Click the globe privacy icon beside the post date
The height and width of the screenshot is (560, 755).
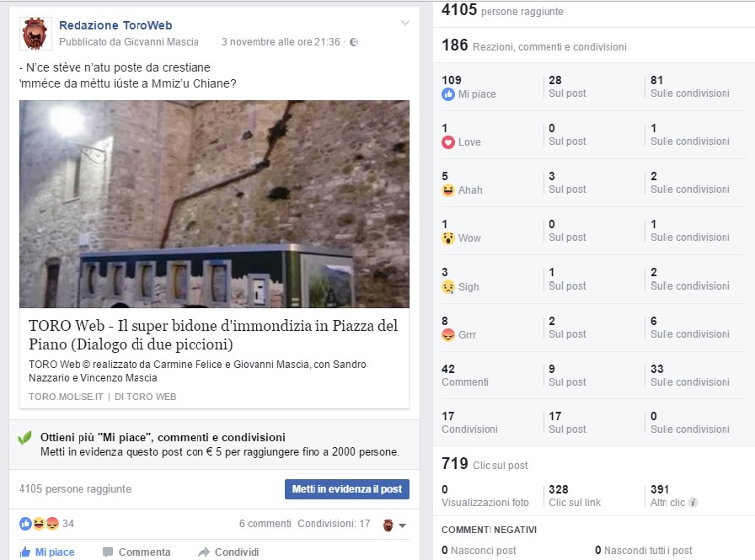coord(354,42)
